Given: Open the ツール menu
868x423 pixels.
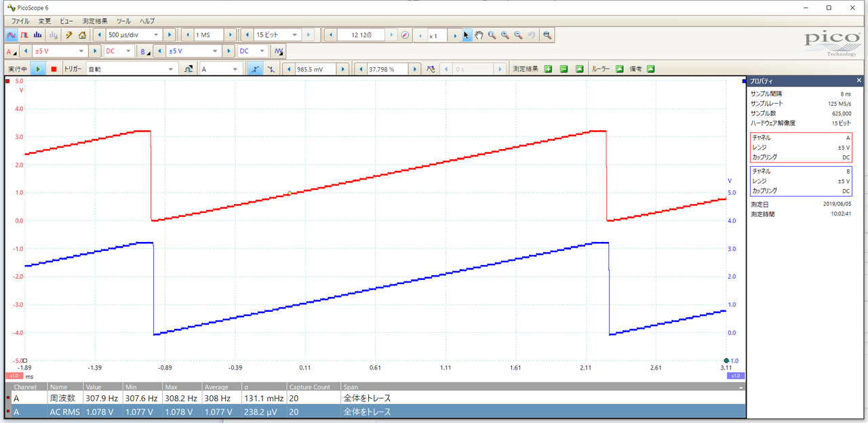Looking at the screenshot, I should (123, 21).
